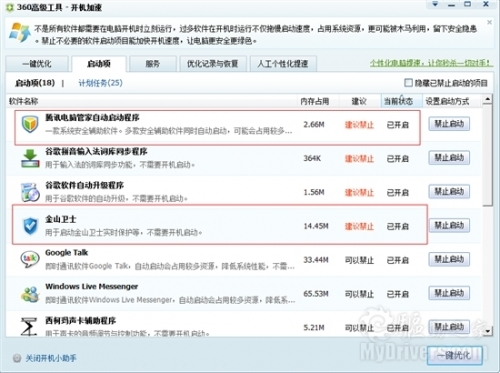Open the green personalized speed-up link
500x373 pixels.
[431, 63]
